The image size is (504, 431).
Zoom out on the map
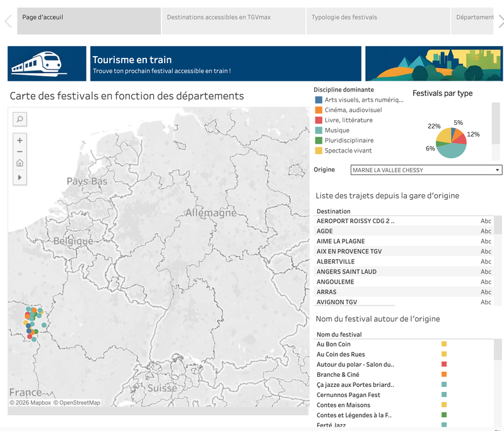point(20,151)
